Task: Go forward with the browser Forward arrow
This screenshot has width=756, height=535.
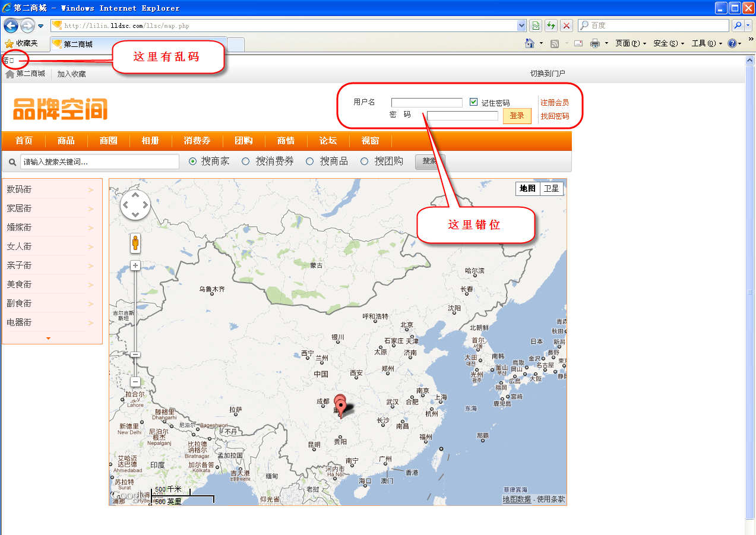Action: (27, 26)
